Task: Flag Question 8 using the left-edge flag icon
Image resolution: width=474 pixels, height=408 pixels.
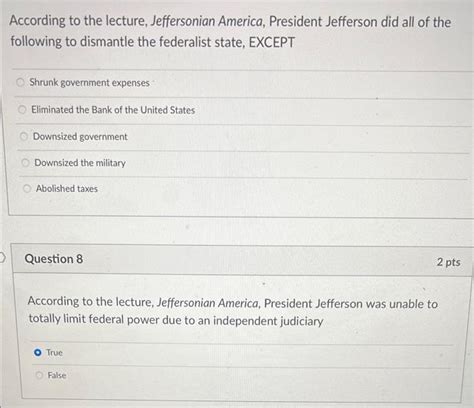Action: 2,258
